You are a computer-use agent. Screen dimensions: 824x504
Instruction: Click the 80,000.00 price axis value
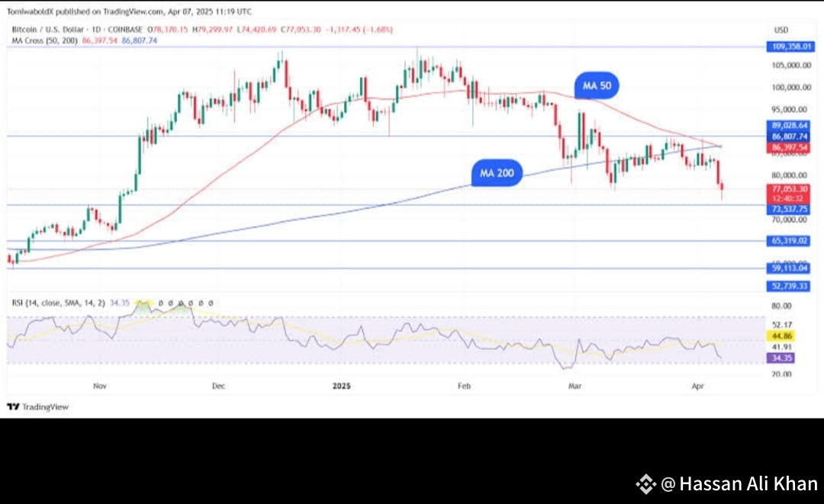click(x=789, y=175)
